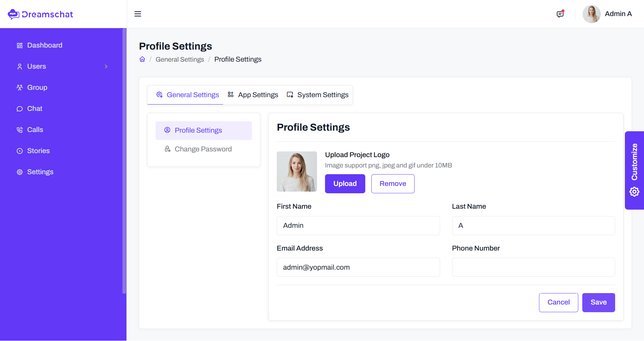Focus the First Name input field

point(358,225)
